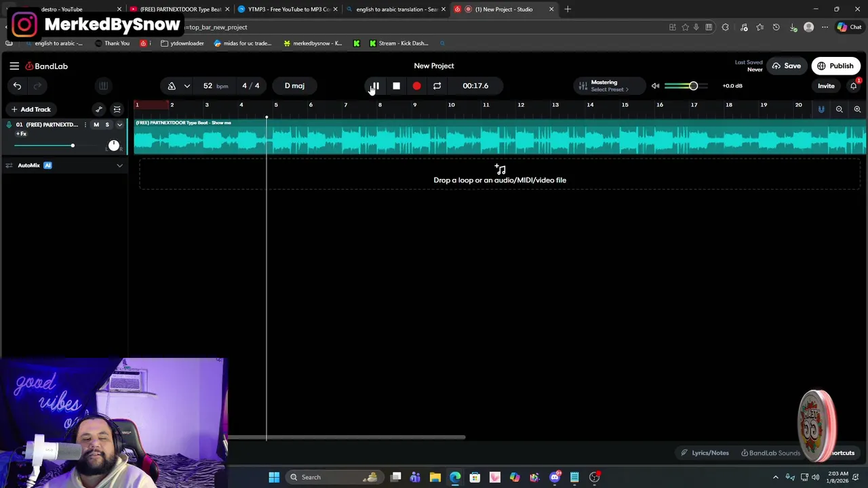Open Lyrics/Notes panel

coord(705,453)
